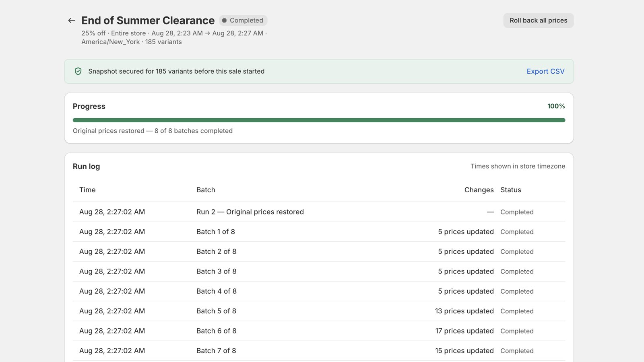
Task: Click the 100% progress value
Action: point(556,106)
